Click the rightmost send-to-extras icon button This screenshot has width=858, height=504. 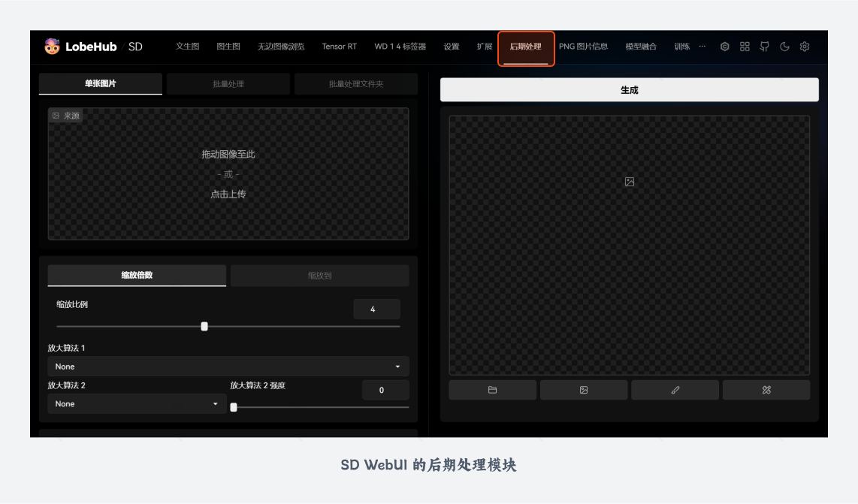766,390
